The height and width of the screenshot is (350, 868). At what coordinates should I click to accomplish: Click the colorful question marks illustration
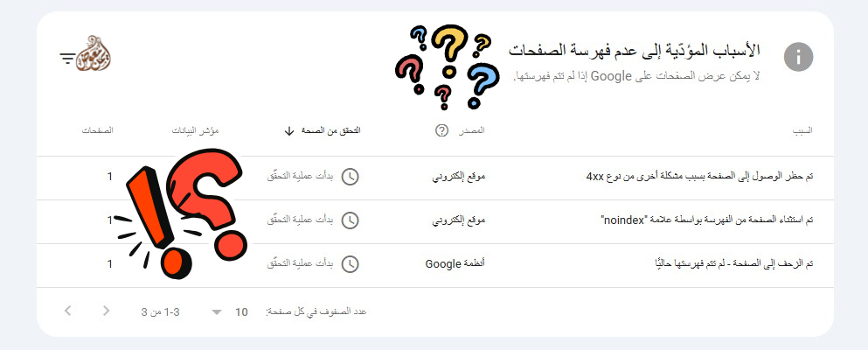[x=447, y=66]
